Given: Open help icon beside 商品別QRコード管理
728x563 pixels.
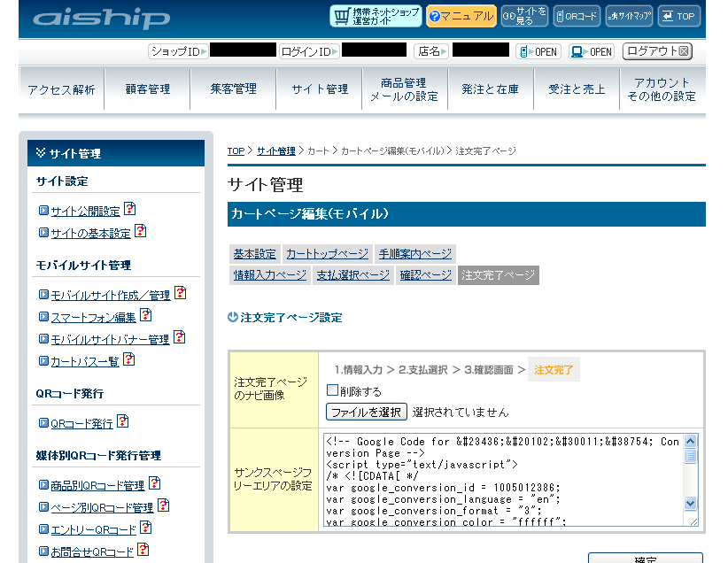Looking at the screenshot, I should [155, 483].
